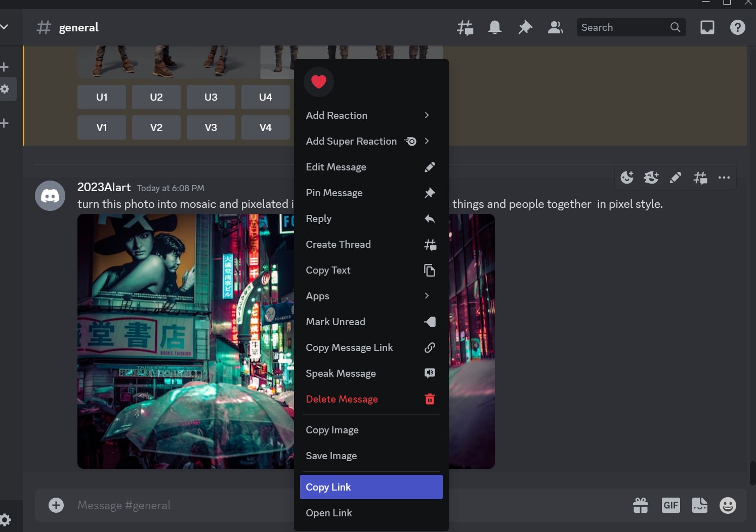
Task: Click the heart reaction emoji
Action: point(318,81)
